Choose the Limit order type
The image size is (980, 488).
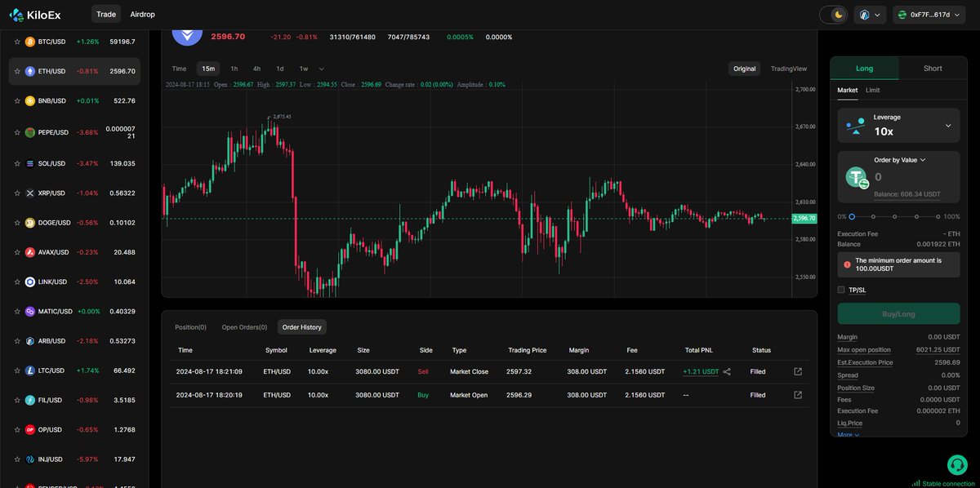click(x=873, y=90)
